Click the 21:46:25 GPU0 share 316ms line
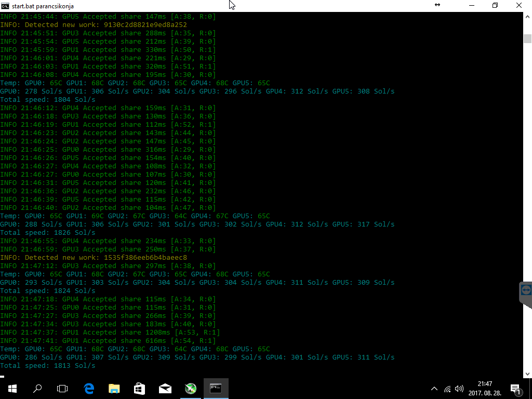532x399 pixels. (108, 150)
